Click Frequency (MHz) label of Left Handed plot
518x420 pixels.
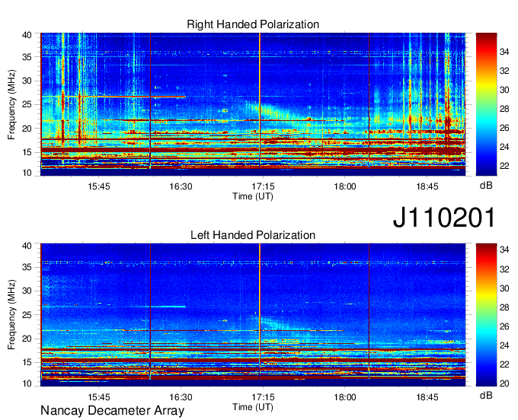pos(11,315)
